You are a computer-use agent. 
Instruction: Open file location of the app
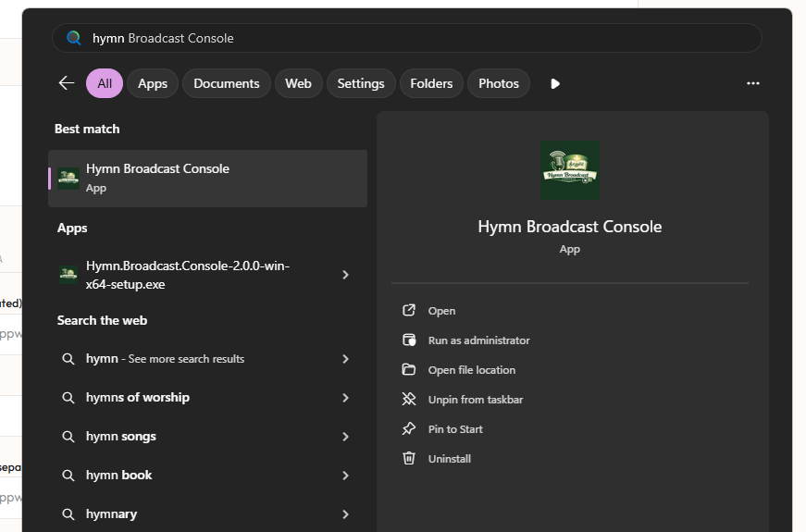click(x=471, y=370)
